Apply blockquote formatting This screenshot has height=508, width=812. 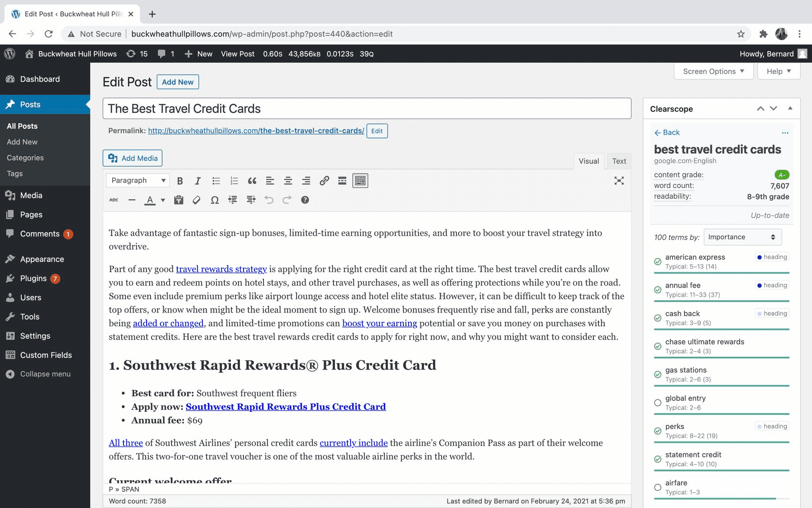pyautogui.click(x=252, y=181)
